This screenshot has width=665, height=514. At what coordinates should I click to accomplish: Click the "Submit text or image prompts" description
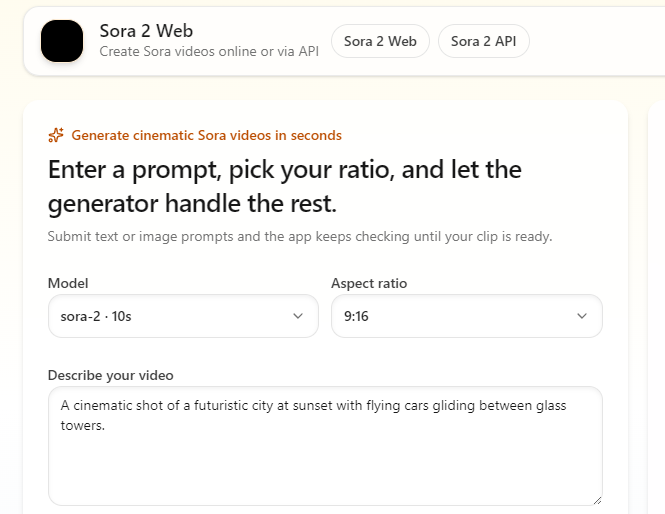pyautogui.click(x=300, y=237)
